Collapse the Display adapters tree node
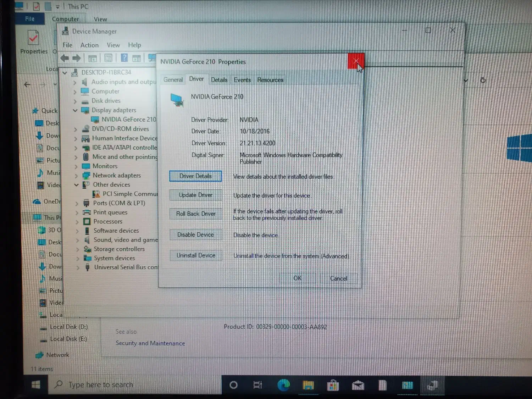This screenshot has width=532, height=399. [x=75, y=110]
